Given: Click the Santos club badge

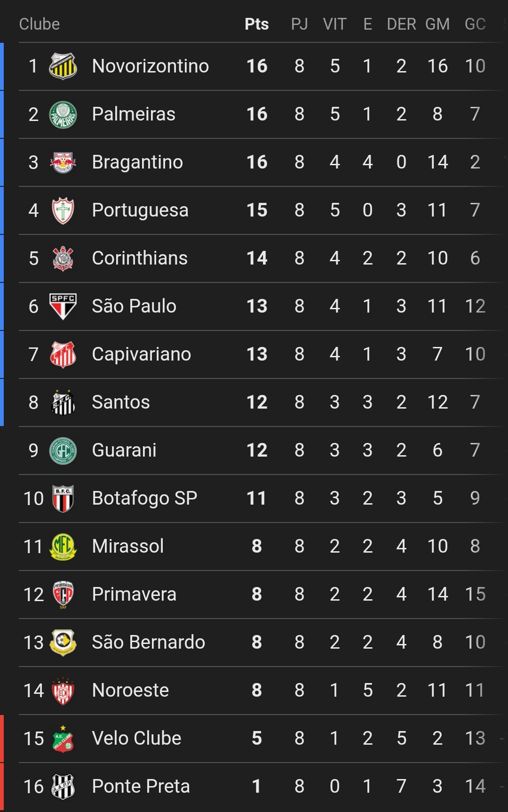Looking at the screenshot, I should pos(63,402).
